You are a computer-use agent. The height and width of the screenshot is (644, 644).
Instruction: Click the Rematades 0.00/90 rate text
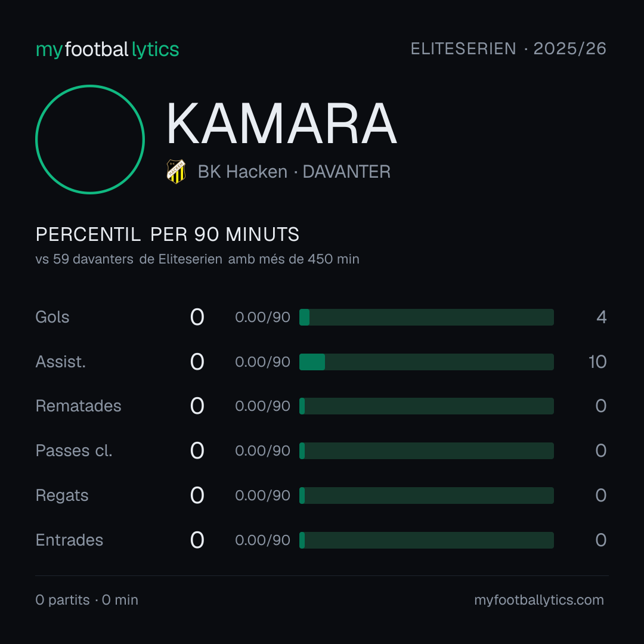(x=262, y=406)
